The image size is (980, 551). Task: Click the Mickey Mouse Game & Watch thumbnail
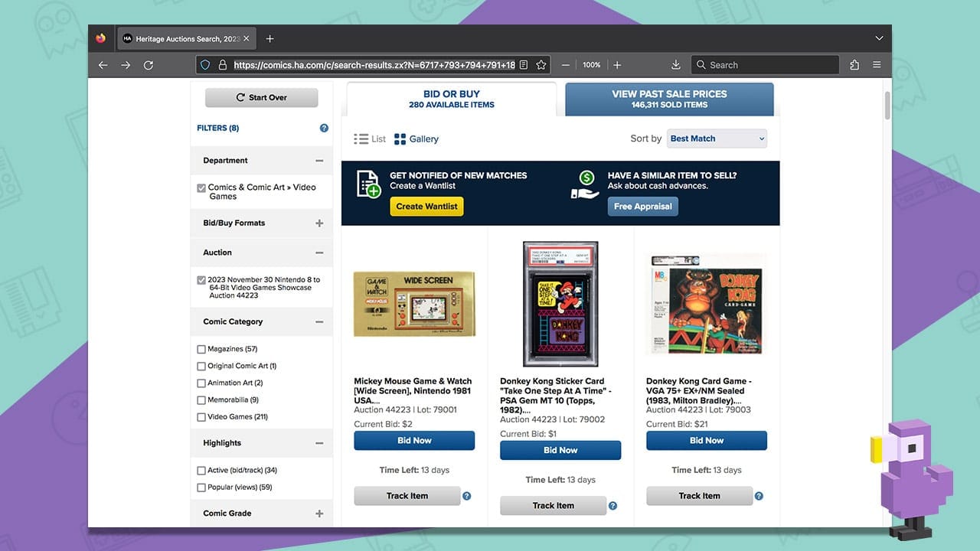[414, 304]
